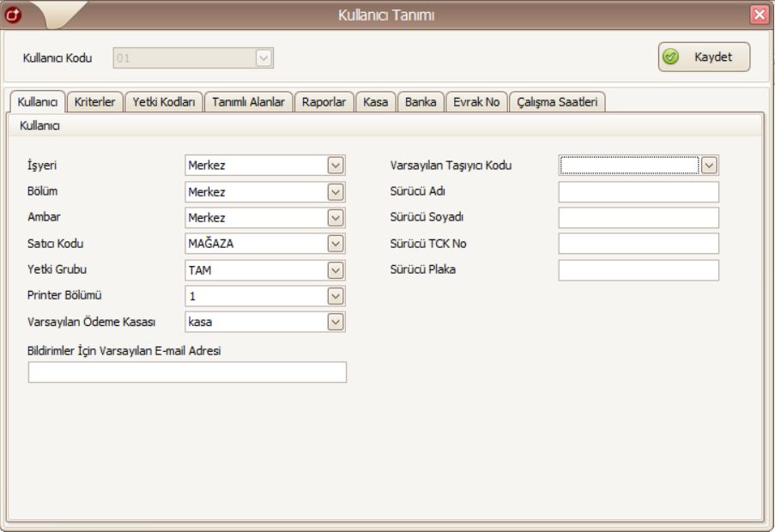Open the Printer Bölümü dropdown
This screenshot has width=775, height=532.
[x=336, y=296]
